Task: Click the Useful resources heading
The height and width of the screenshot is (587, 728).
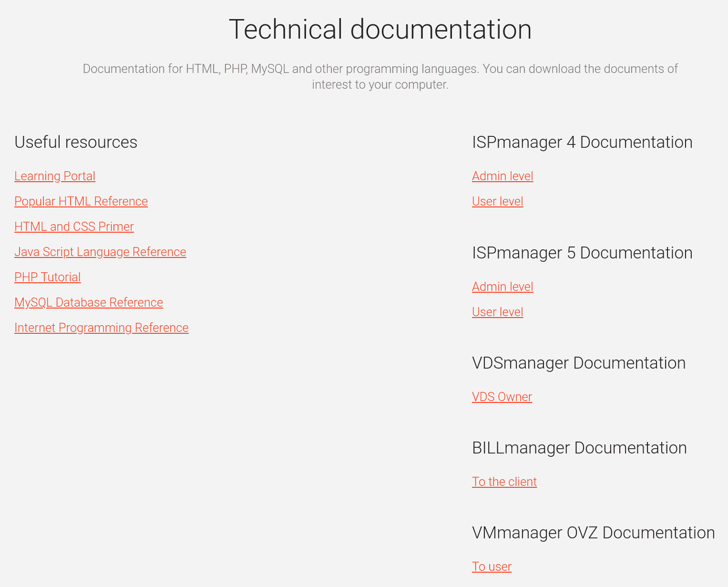Action: 76,142
